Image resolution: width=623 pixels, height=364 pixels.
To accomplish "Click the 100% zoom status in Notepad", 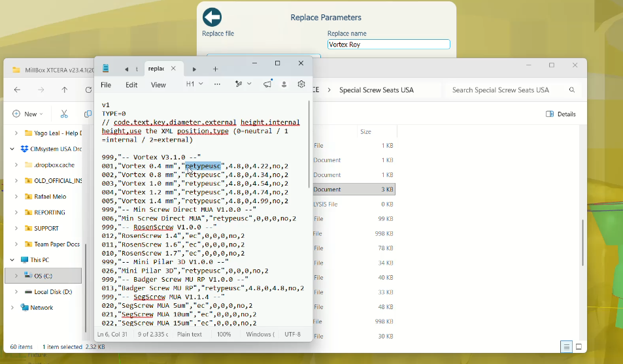I will tap(224, 334).
